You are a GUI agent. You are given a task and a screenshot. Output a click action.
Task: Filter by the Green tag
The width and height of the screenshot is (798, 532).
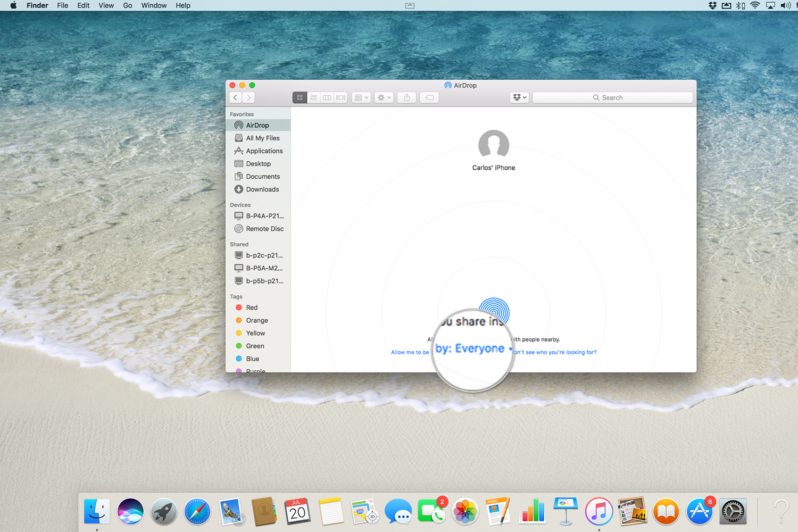click(x=258, y=346)
